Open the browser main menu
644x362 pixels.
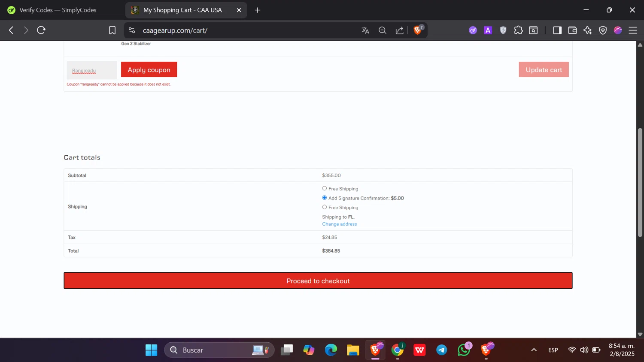[633, 30]
